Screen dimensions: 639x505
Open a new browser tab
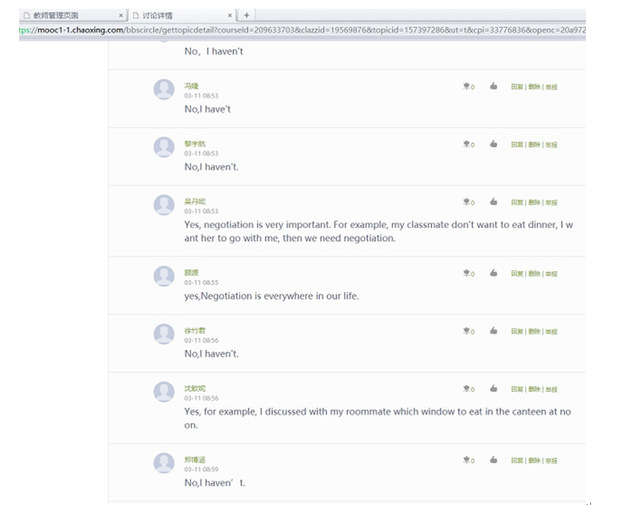pyautogui.click(x=247, y=15)
